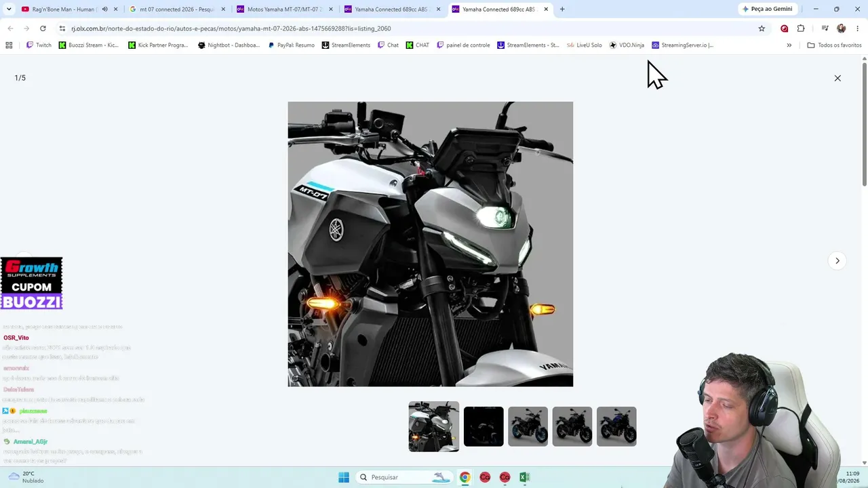Open the StreamingServer.io bookmark
Screen dimensions: 868x488
tap(682, 45)
